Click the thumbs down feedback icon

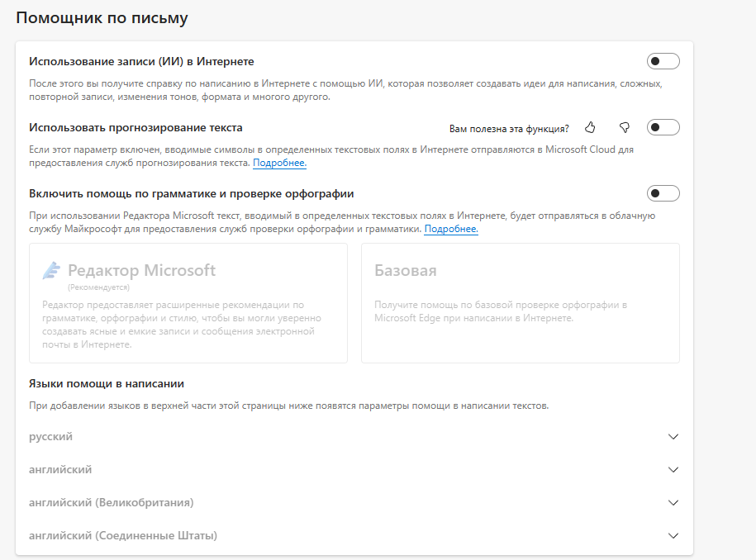point(625,128)
